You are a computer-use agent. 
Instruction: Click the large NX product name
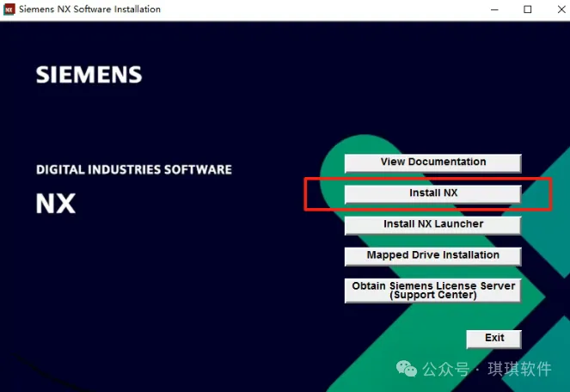pyautogui.click(x=56, y=203)
